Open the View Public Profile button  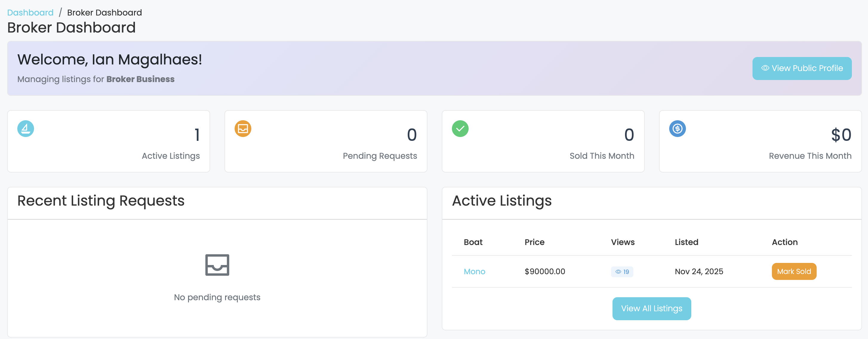[802, 68]
